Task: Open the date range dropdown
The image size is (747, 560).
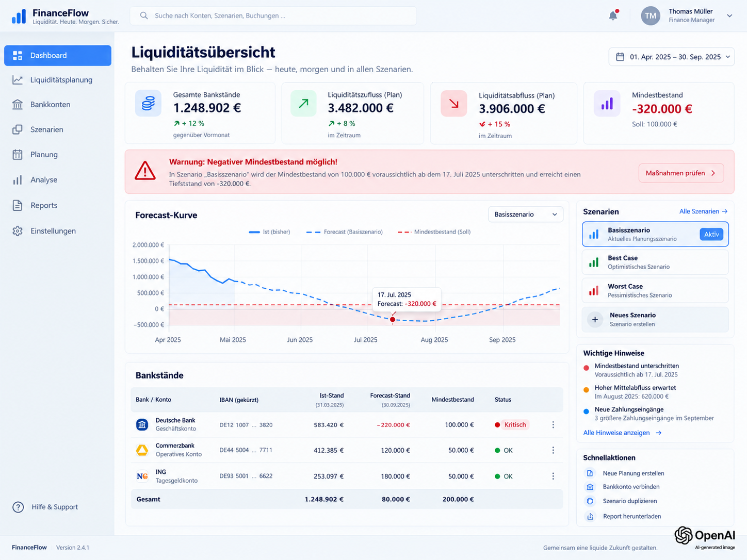Action: click(672, 57)
